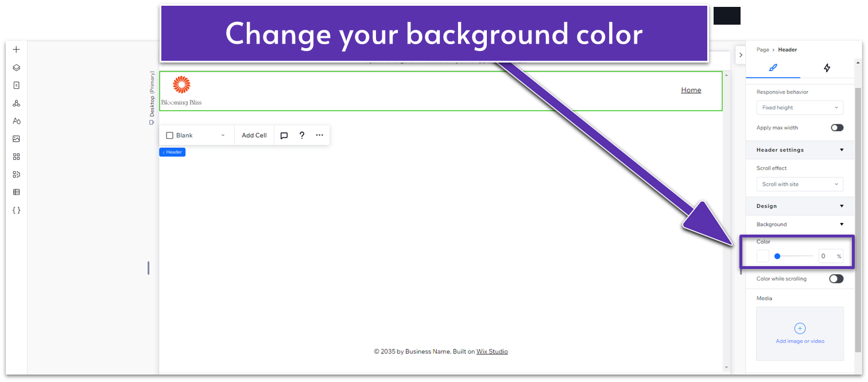Collapse the inspector panel with arrow
Viewport: 868px width, 382px height.
741,55
